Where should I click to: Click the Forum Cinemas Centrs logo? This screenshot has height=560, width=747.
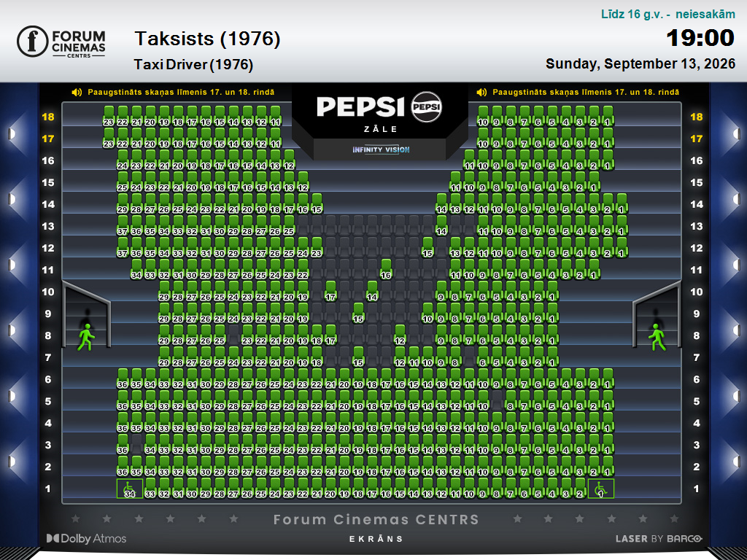[x=61, y=42]
